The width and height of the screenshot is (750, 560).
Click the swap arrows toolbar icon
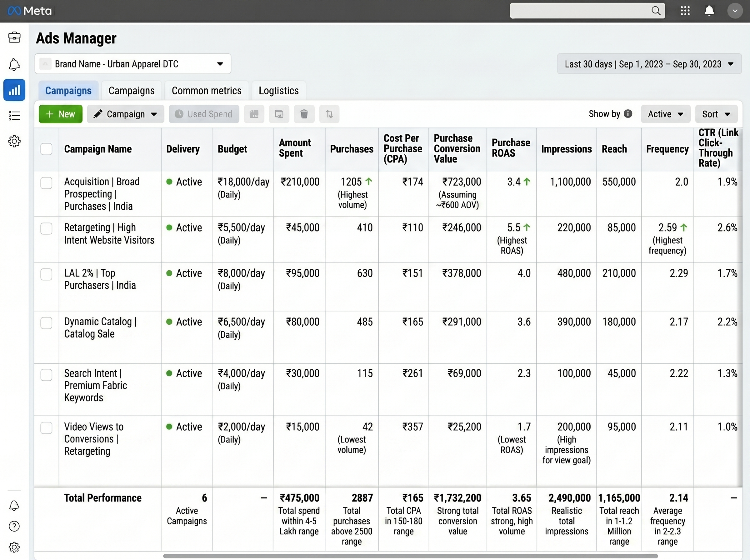329,114
